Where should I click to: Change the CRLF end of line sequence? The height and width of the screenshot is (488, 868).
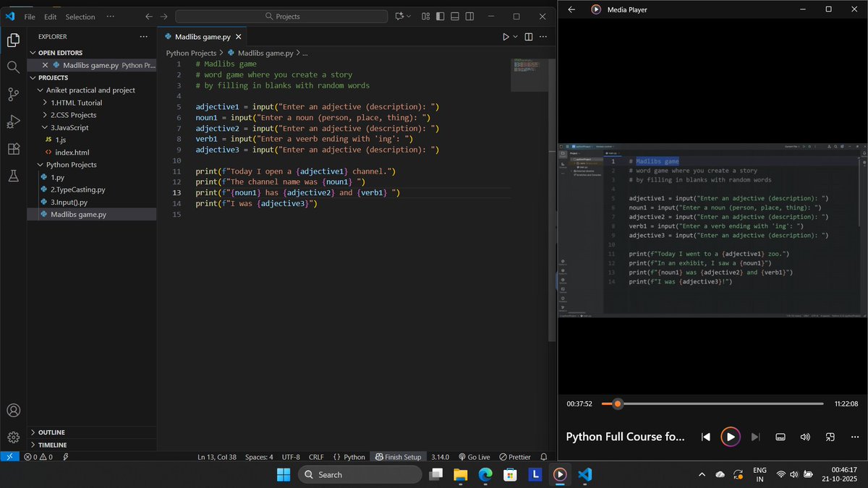[x=316, y=457]
